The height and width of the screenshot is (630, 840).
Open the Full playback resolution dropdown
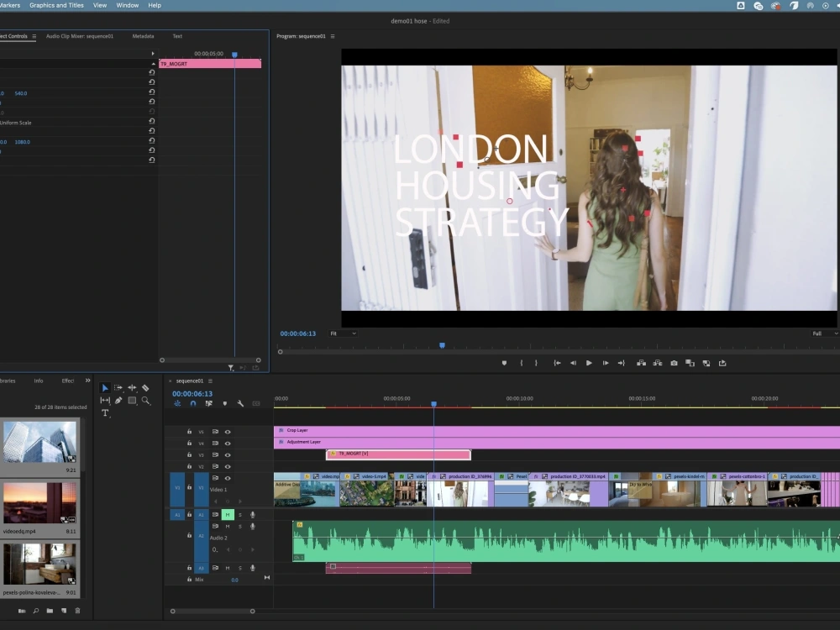[x=825, y=333]
